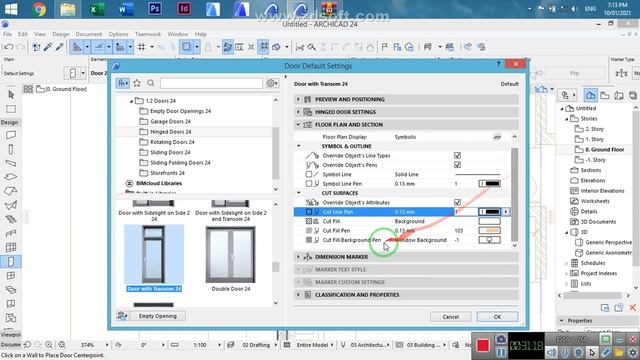The height and width of the screenshot is (360, 640).
Task: Open the library settings gear icon
Action: 271,83
